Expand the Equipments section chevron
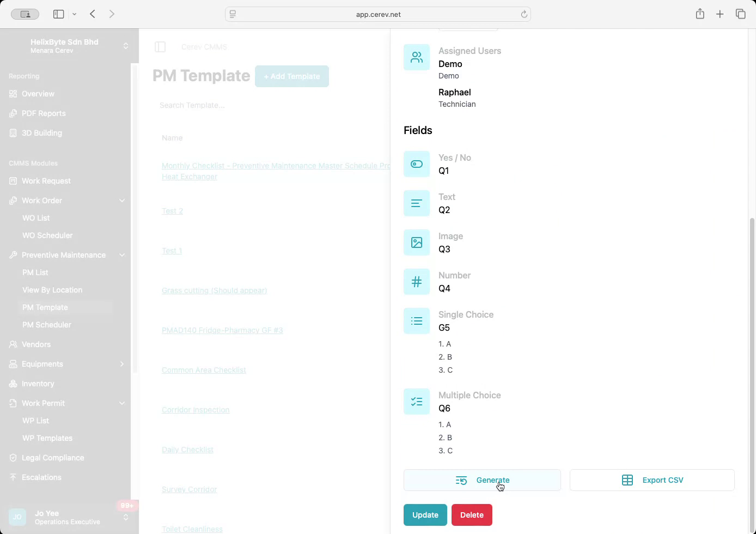Viewport: 756px width, 534px height. (x=122, y=364)
